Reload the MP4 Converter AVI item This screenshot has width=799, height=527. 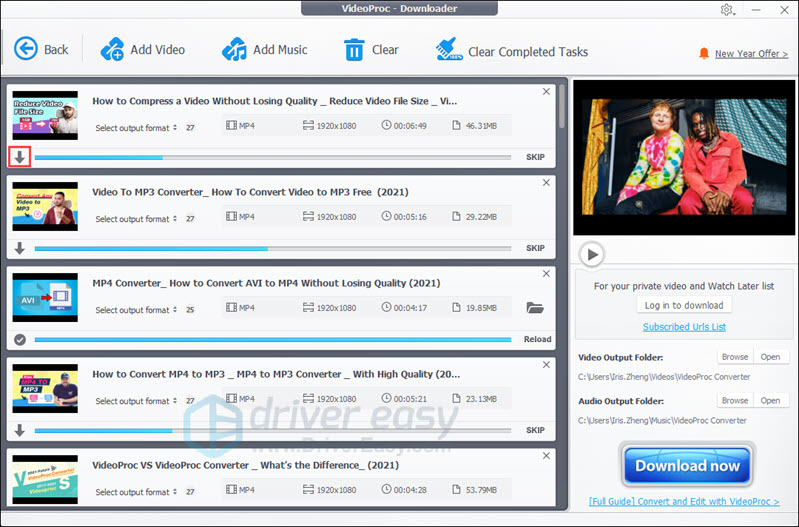537,339
